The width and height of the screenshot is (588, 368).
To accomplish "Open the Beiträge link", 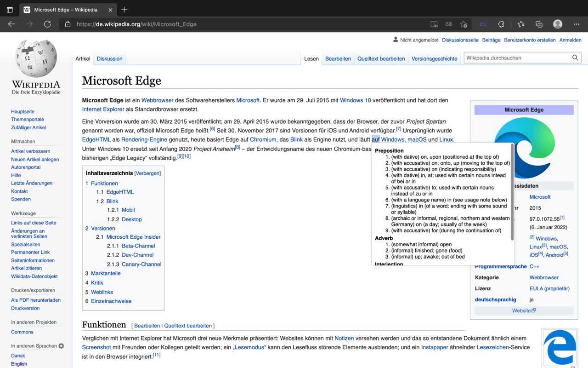I will 491,40.
